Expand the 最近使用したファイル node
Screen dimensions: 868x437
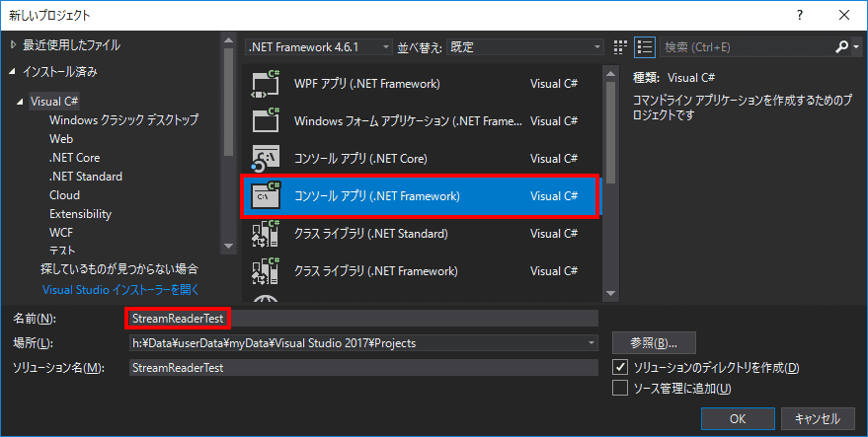13,45
